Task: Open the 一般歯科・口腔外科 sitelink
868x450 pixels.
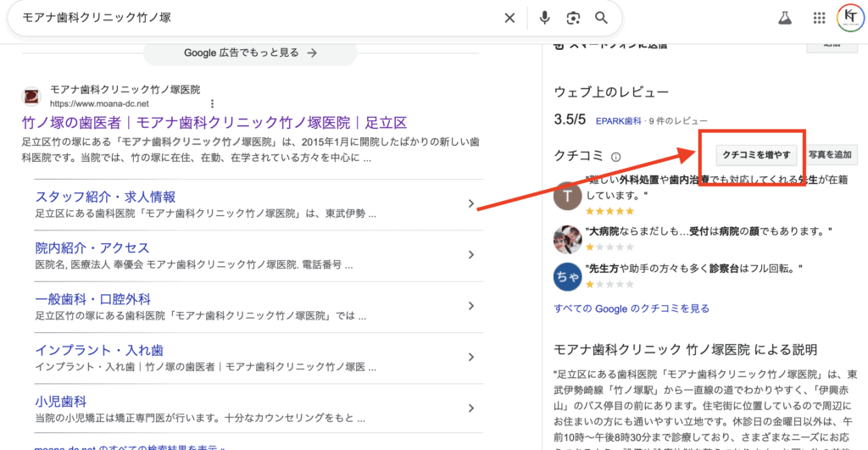Action: coord(93,299)
